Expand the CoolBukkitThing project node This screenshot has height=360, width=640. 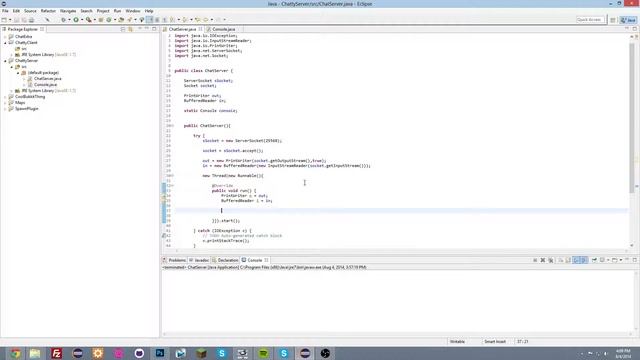click(x=5, y=97)
